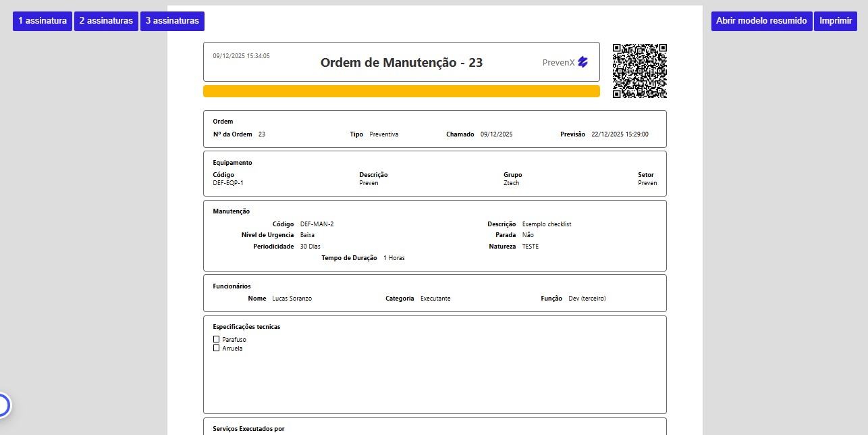Click the Exemplo checklist description text

(x=547, y=224)
